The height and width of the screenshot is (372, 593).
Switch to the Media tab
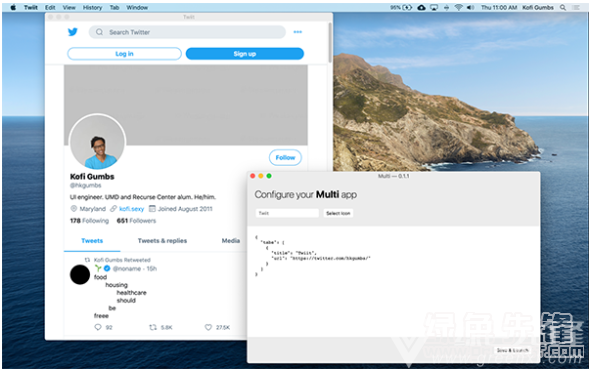point(231,241)
